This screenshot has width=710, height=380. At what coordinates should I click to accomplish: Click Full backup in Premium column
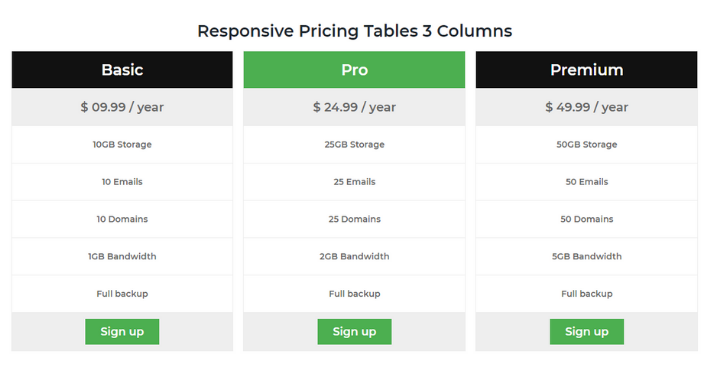tap(586, 293)
